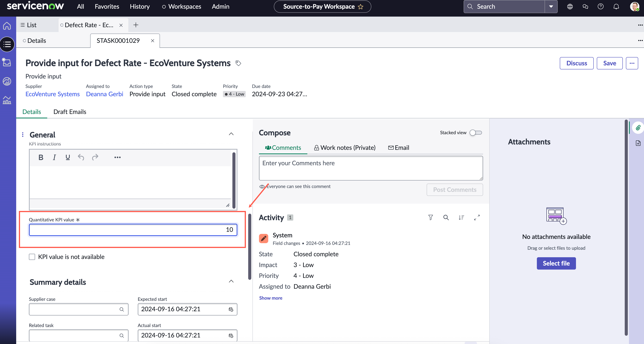644x344 pixels.
Task: Collapse the General section chevron
Action: [x=231, y=134]
